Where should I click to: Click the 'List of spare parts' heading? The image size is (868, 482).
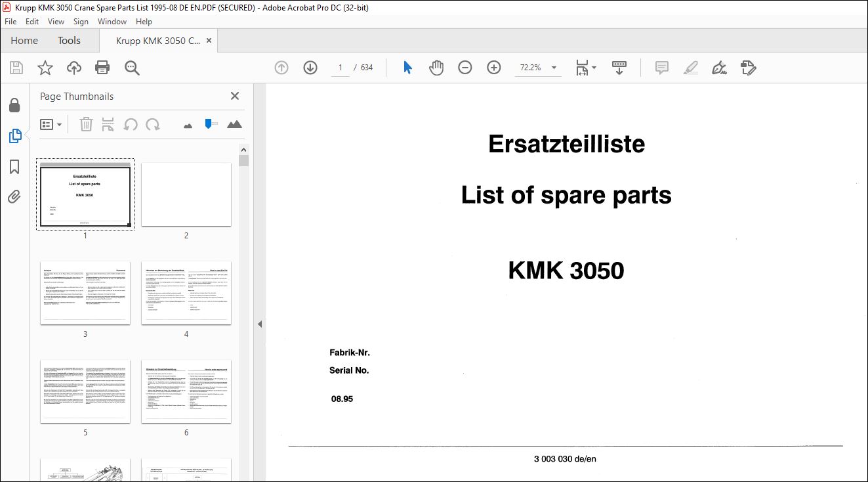tap(566, 195)
